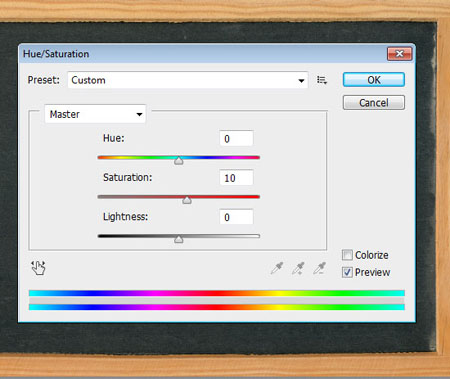Screen dimensions: 450x379
Task: Expand the Master channel dropdown
Action: click(95, 114)
